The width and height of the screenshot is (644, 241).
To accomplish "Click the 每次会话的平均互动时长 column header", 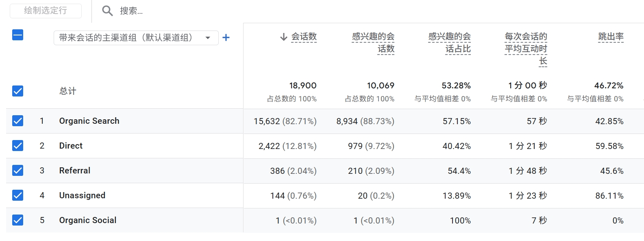I will (526, 48).
